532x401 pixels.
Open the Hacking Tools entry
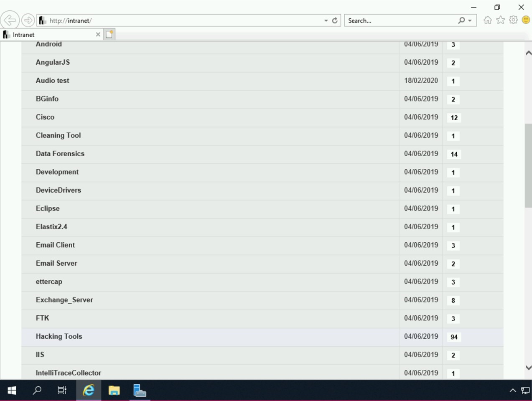tap(59, 336)
